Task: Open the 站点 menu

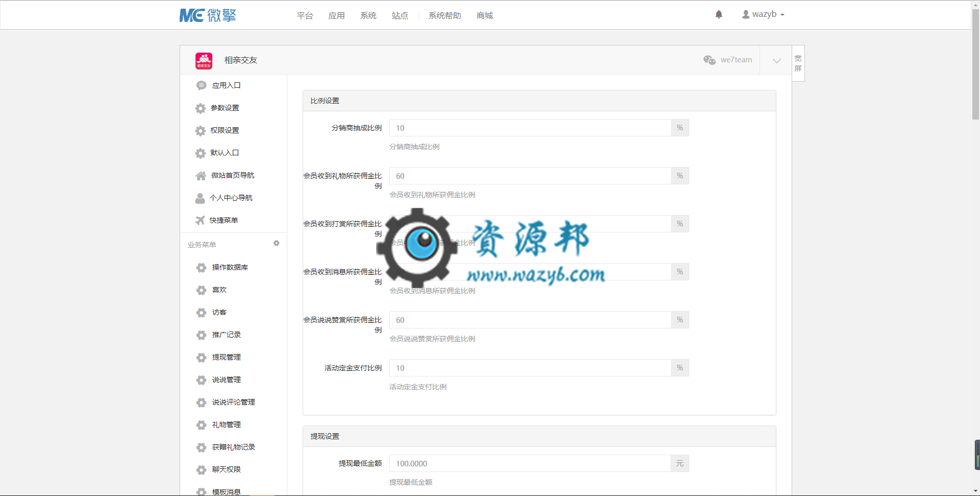Action: pyautogui.click(x=400, y=15)
